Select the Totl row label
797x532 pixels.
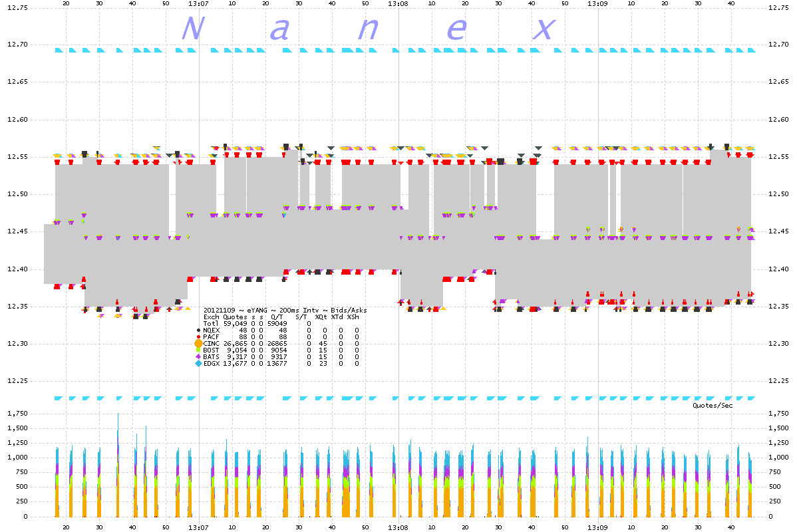[211, 324]
